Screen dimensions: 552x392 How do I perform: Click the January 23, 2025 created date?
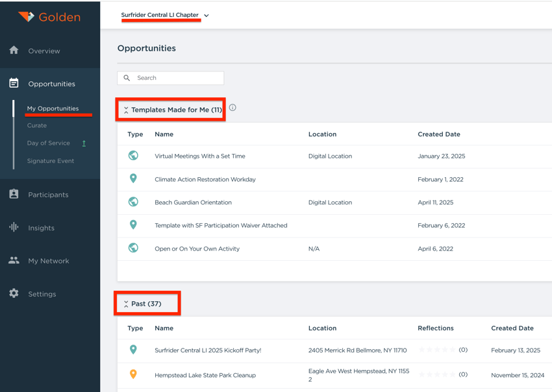(442, 156)
